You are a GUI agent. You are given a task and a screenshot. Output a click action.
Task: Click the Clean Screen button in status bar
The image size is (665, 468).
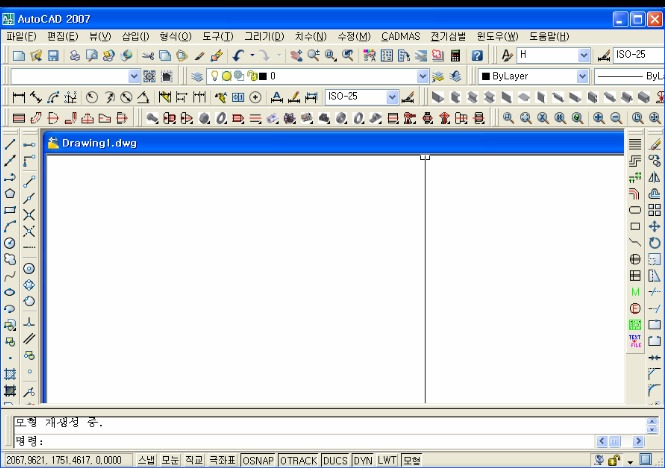[x=645, y=460]
